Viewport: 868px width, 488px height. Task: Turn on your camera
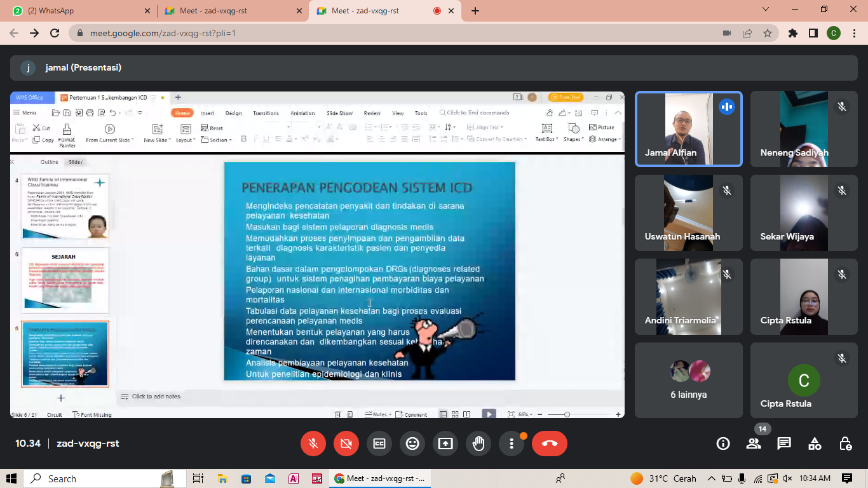346,444
